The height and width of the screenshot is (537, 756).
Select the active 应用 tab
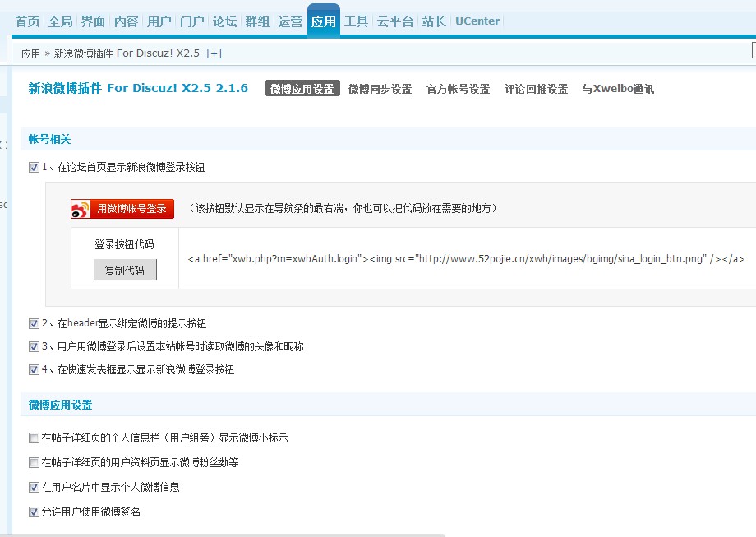tap(324, 21)
